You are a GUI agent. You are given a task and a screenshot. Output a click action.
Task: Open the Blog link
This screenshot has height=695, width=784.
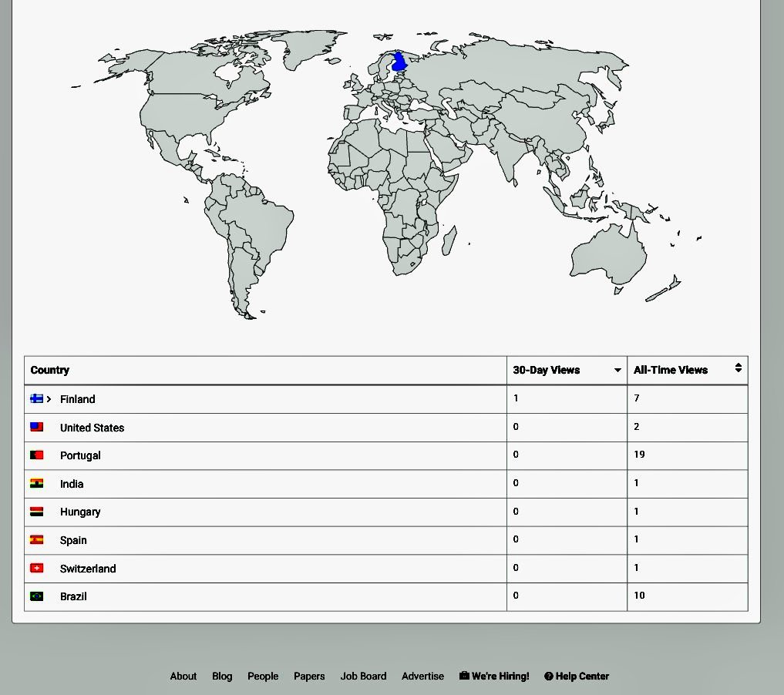point(222,676)
